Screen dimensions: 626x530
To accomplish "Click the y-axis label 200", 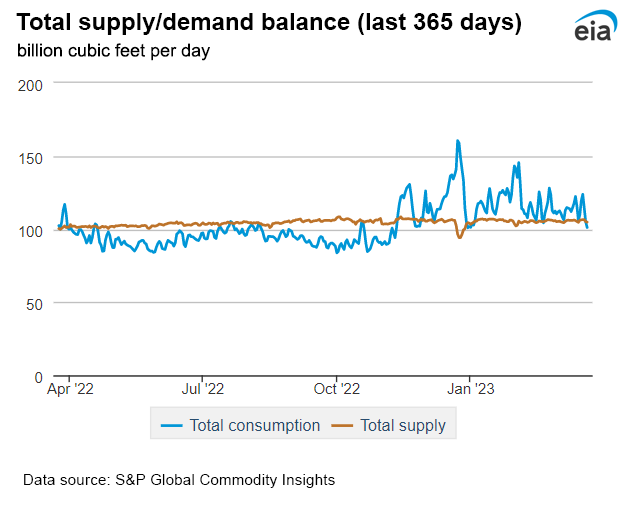I will tap(30, 86).
